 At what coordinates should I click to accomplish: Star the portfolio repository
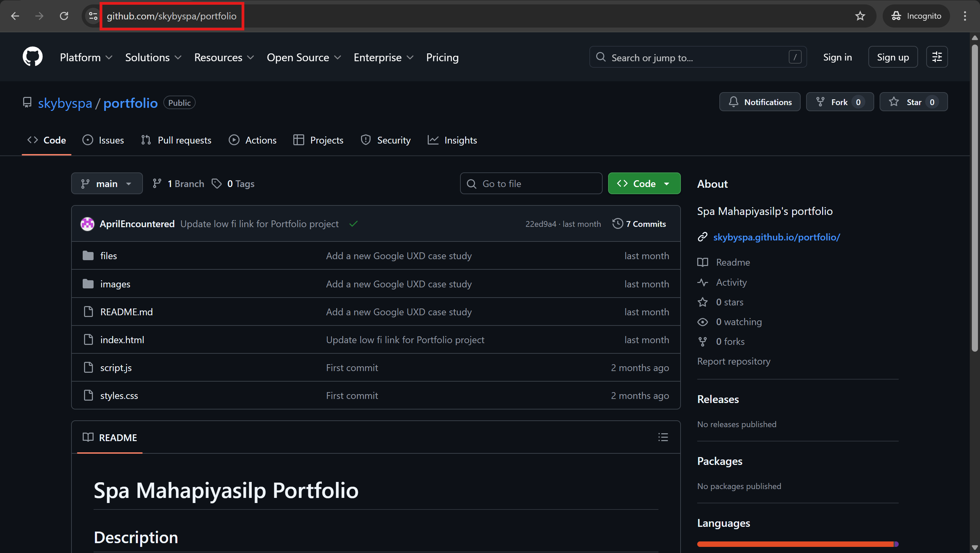913,102
